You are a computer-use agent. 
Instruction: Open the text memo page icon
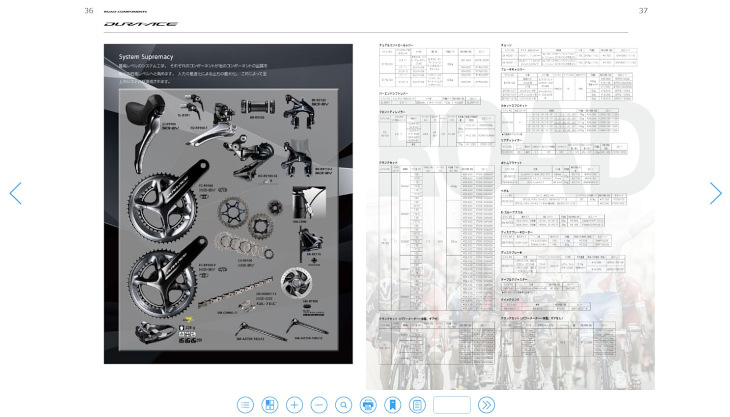click(417, 405)
